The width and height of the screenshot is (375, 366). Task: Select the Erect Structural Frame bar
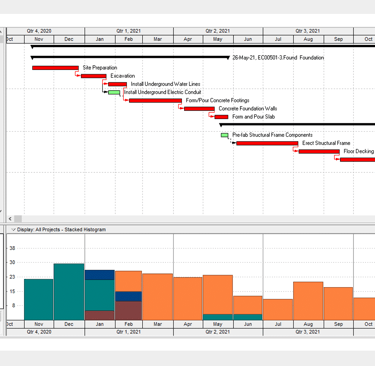tap(267, 143)
